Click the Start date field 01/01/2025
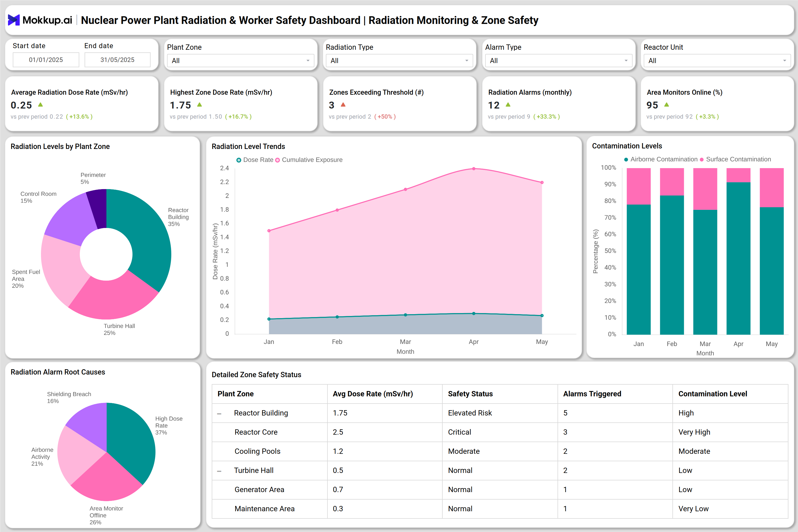The height and width of the screenshot is (532, 798). tap(46, 60)
